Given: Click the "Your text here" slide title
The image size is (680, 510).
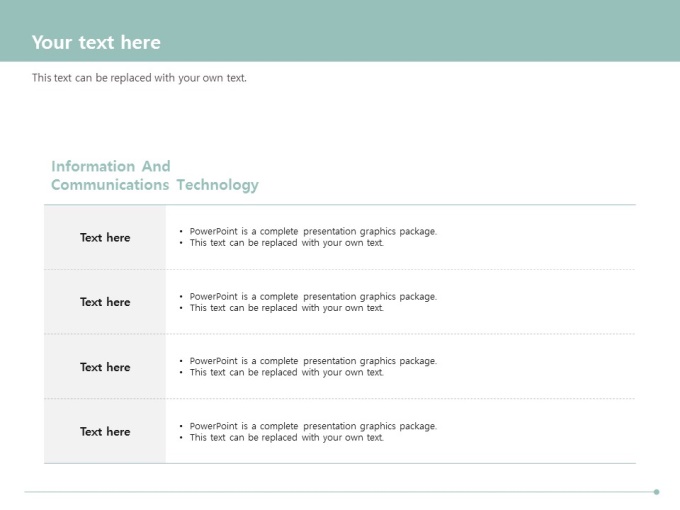Looking at the screenshot, I should coord(96,42).
